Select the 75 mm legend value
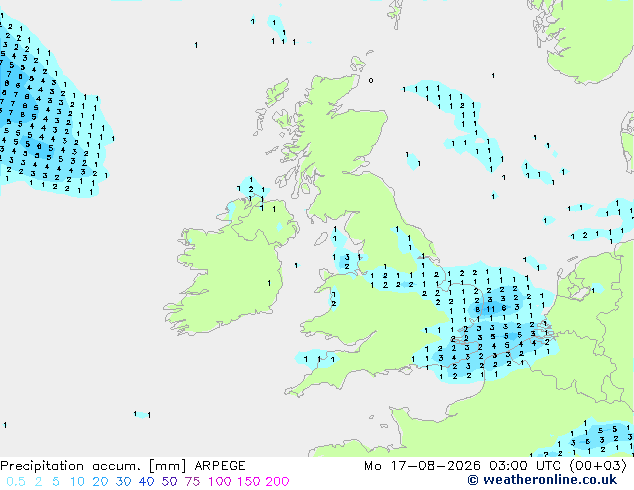The image size is (634, 490). click(x=192, y=482)
